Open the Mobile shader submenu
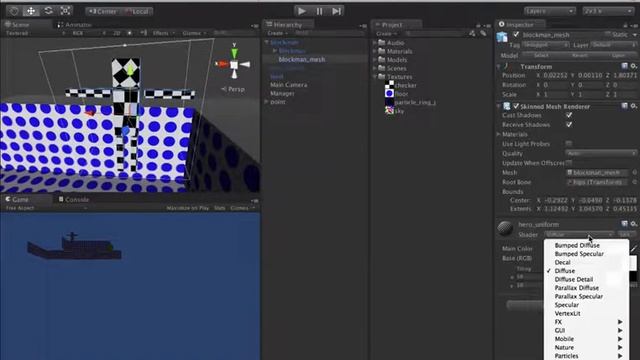This screenshot has height=360, width=640. tap(587, 339)
